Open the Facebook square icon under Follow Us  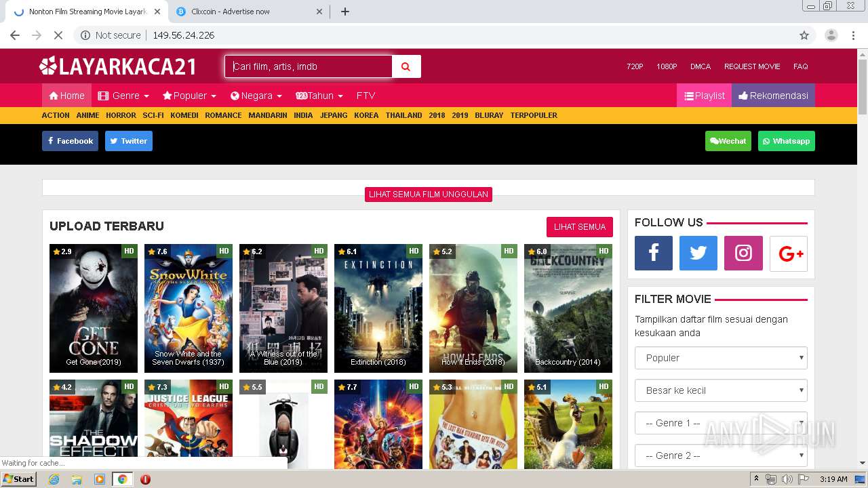[x=654, y=253]
